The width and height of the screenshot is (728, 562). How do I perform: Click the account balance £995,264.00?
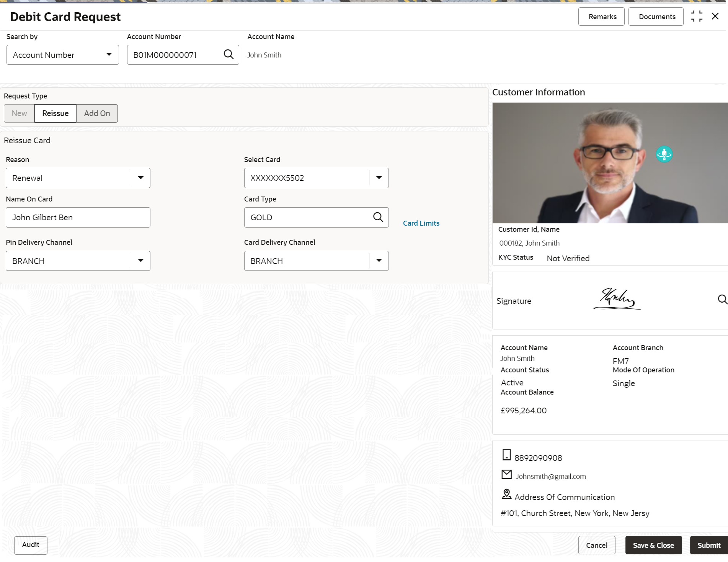524,410
